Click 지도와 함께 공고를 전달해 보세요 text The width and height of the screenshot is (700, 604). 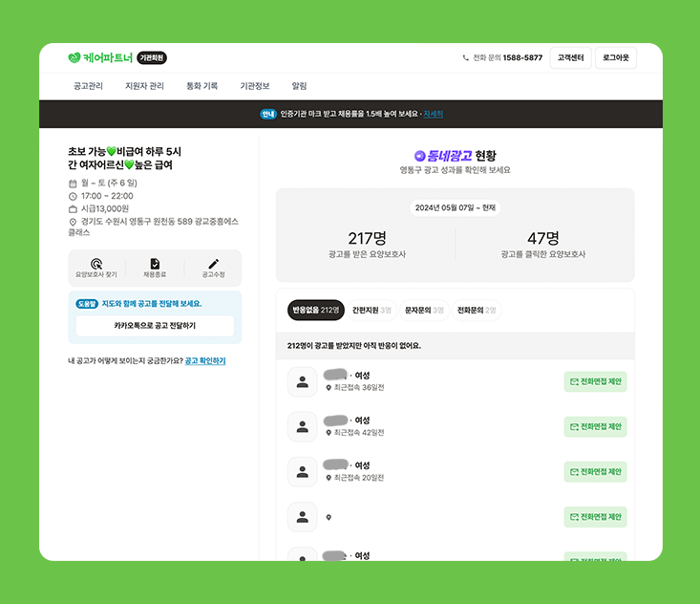152,304
